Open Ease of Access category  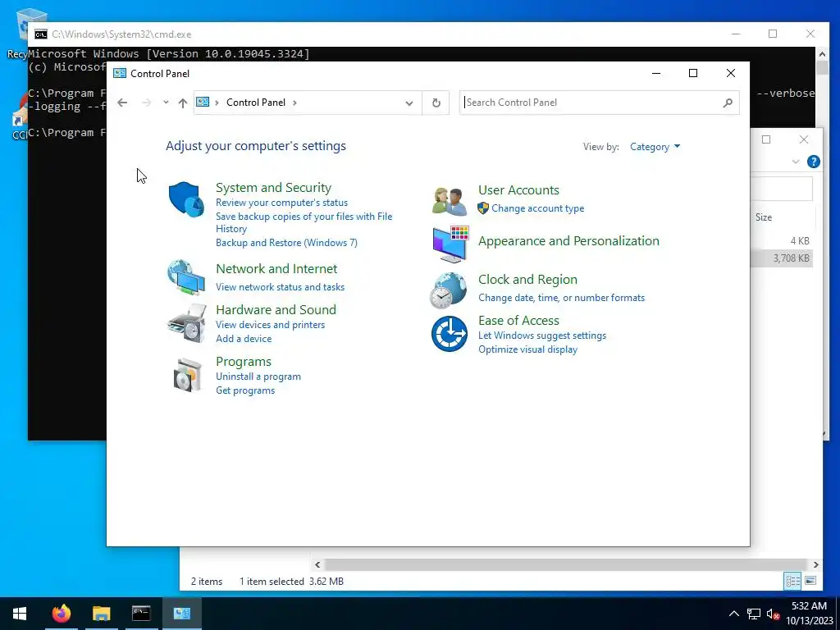(518, 321)
